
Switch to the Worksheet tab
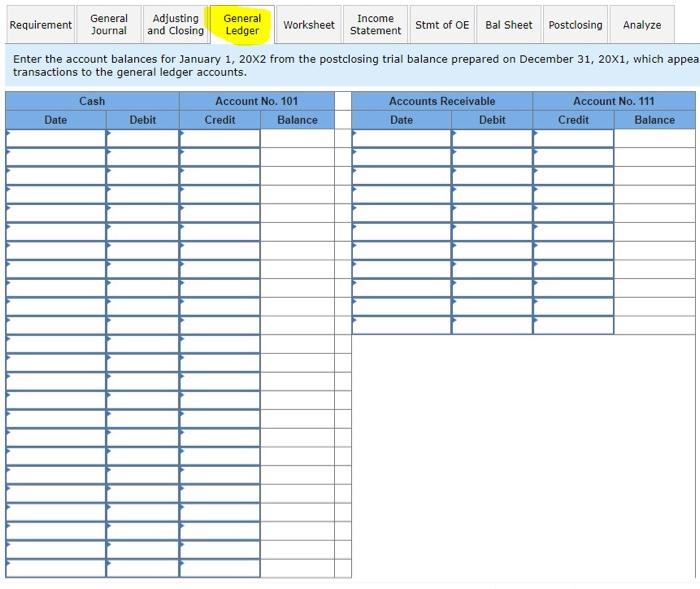pos(309,25)
